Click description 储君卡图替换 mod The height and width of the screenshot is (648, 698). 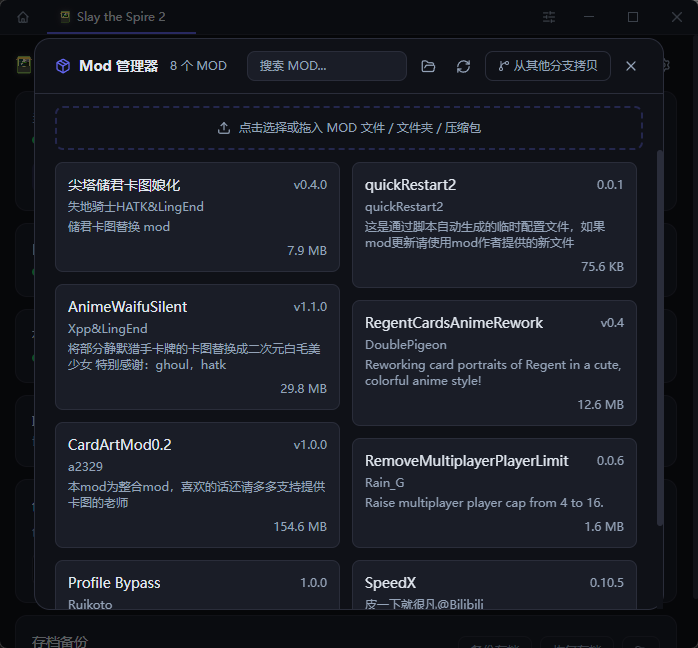tap(118, 227)
